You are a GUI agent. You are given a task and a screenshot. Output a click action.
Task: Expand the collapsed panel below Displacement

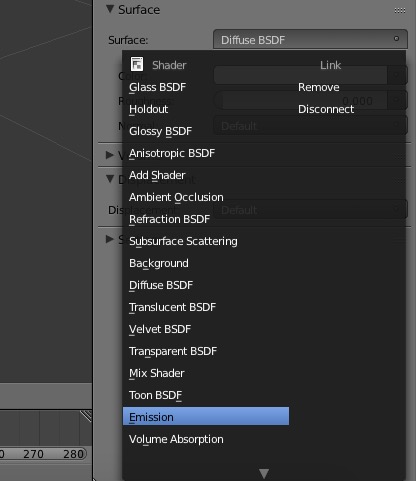(109, 239)
